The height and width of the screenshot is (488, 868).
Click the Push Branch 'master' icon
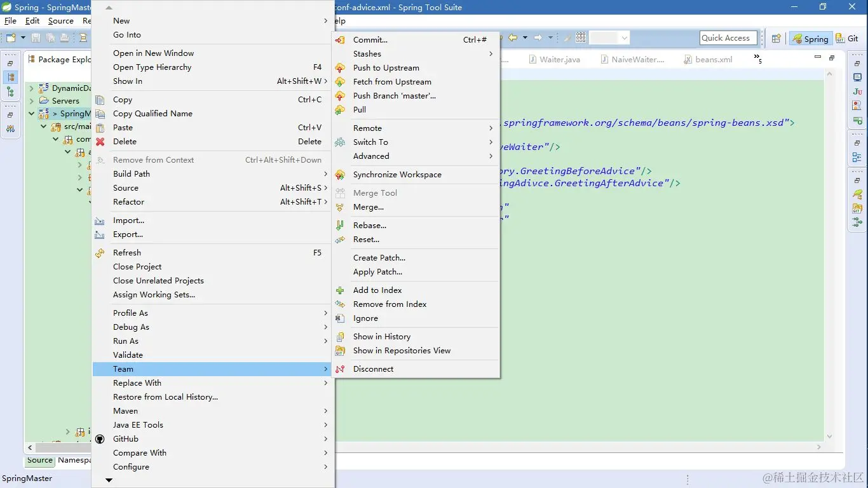point(340,96)
